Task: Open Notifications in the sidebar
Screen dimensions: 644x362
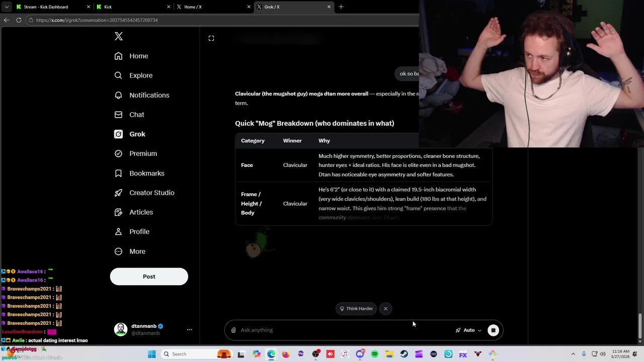Action: 142,95
